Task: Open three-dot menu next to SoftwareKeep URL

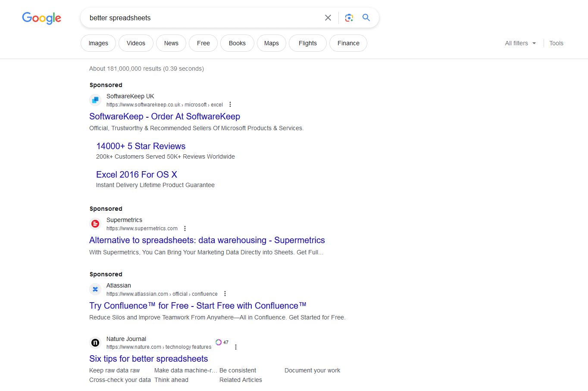Action: [230, 105]
